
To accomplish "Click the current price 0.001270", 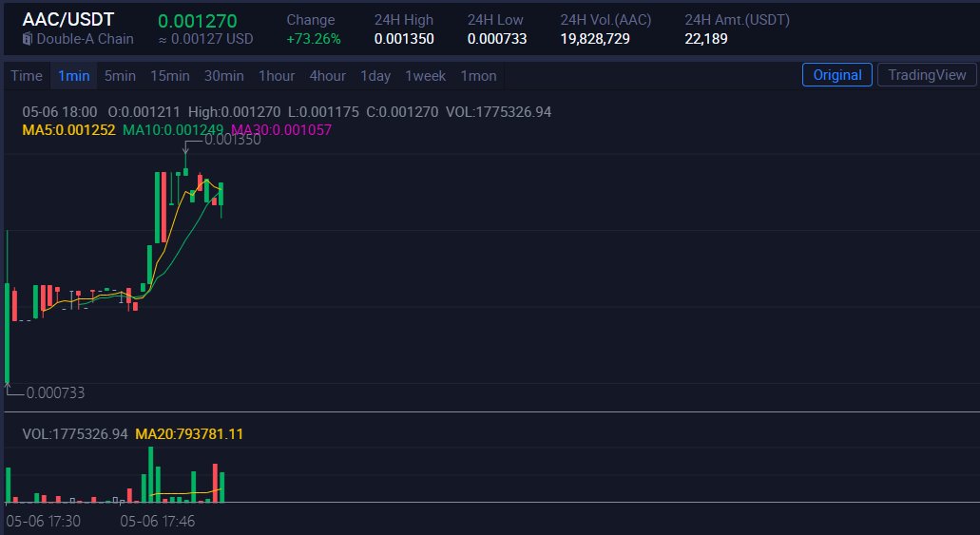I will 198,21.
